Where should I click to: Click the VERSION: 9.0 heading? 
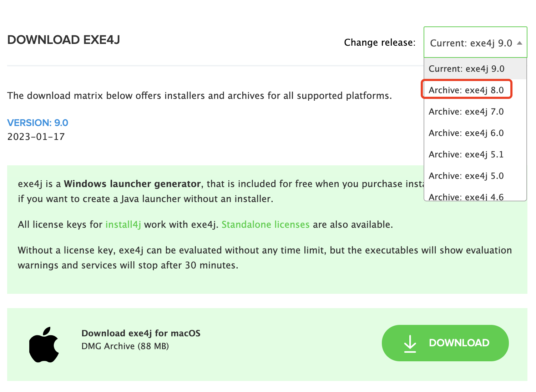pyautogui.click(x=38, y=123)
